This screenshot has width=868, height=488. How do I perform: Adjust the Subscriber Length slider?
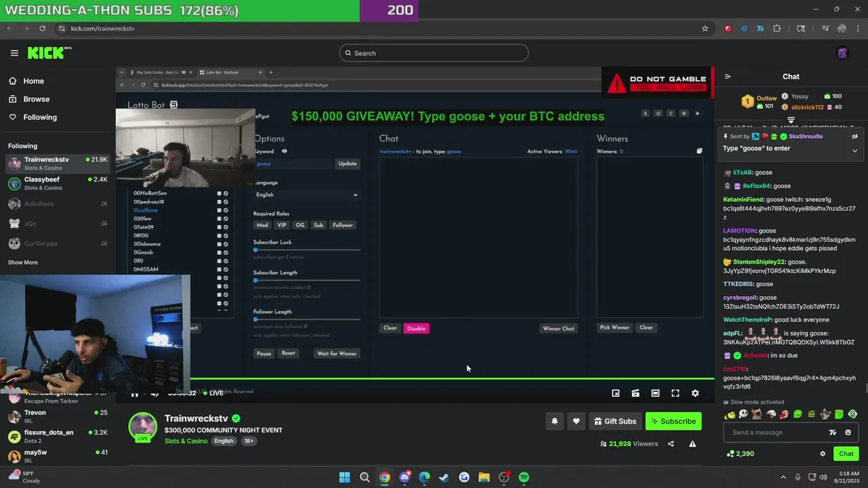tap(307, 280)
